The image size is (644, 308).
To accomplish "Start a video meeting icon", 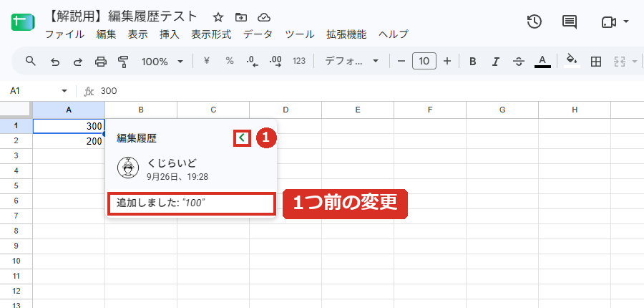I will pos(609,21).
